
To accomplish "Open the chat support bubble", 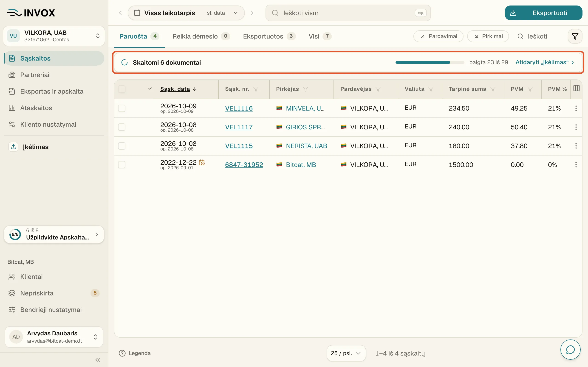I will click(570, 350).
